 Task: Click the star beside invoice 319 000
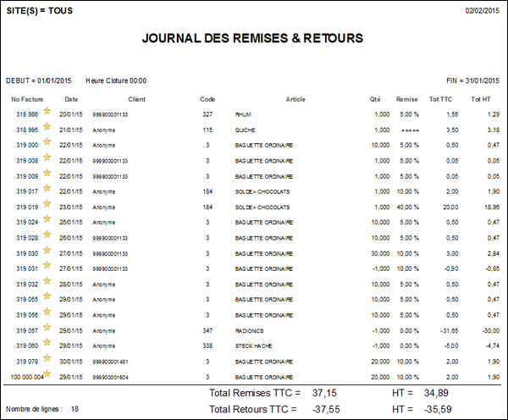pyautogui.click(x=47, y=144)
